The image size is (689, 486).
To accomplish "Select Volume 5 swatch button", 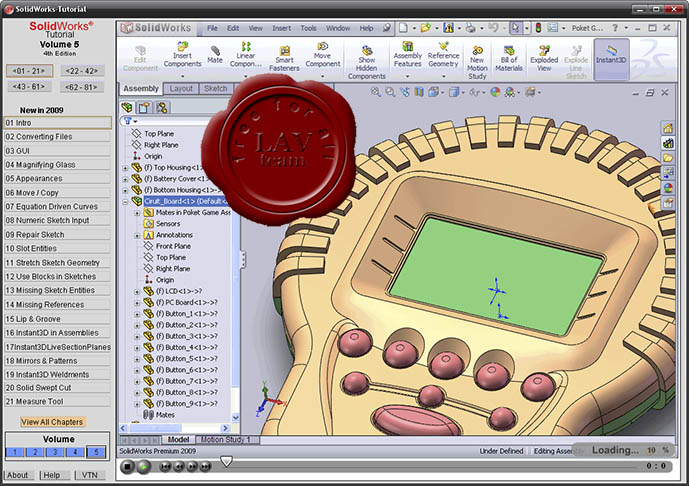I will click(x=96, y=452).
